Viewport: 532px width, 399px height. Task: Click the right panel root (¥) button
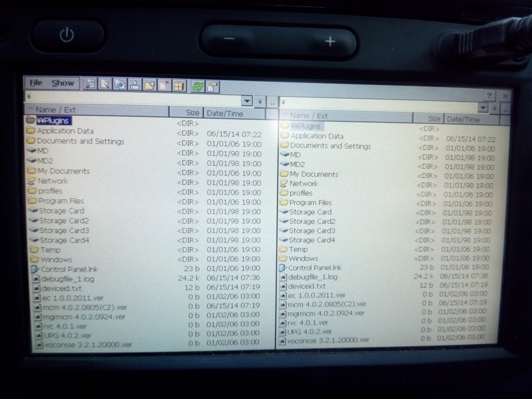pyautogui.click(x=495, y=108)
